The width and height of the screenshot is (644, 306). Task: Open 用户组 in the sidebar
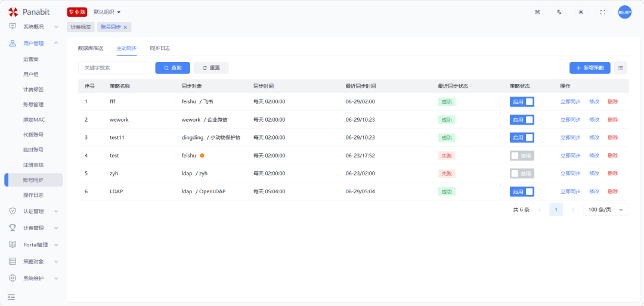coord(31,75)
